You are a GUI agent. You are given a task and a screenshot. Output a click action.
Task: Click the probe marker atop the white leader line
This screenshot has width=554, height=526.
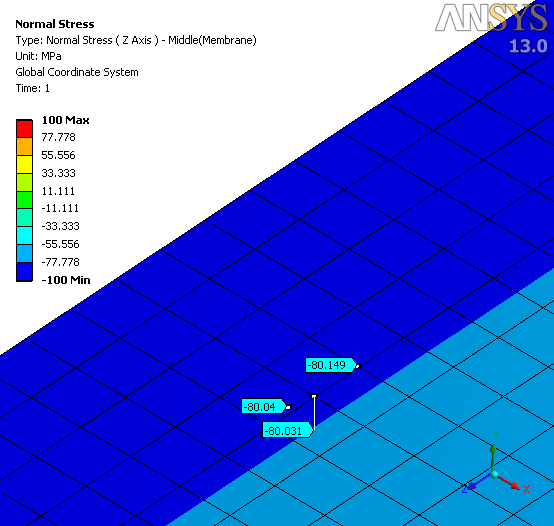[x=314, y=396]
